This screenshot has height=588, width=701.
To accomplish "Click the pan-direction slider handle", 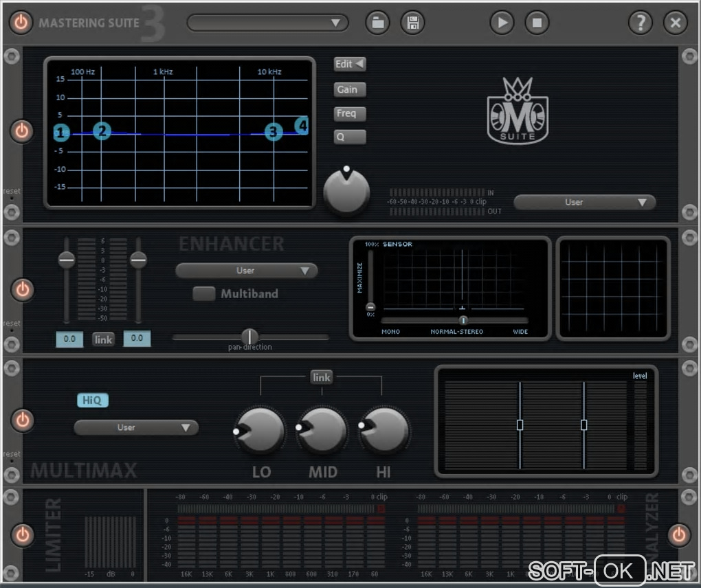I will pos(249,337).
